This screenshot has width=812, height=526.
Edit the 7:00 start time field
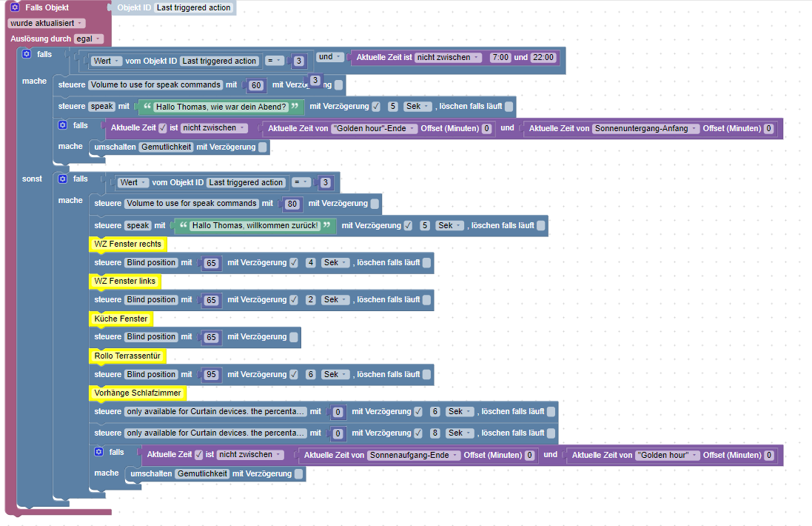pos(500,58)
